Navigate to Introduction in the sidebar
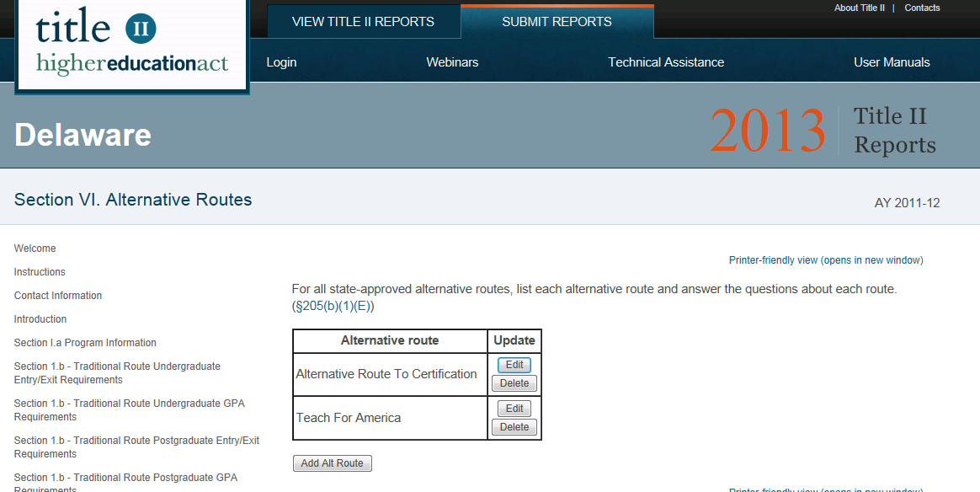The width and height of the screenshot is (980, 492). [x=40, y=318]
